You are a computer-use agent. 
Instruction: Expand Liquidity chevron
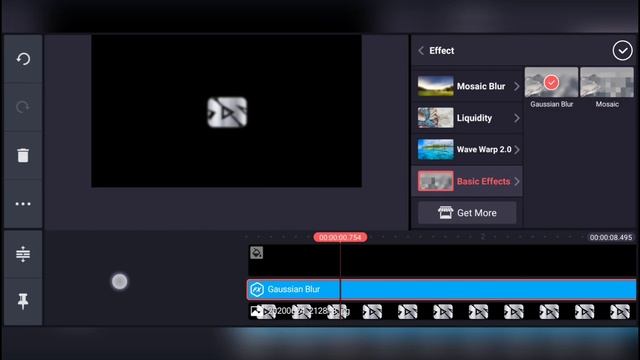pyautogui.click(x=517, y=118)
